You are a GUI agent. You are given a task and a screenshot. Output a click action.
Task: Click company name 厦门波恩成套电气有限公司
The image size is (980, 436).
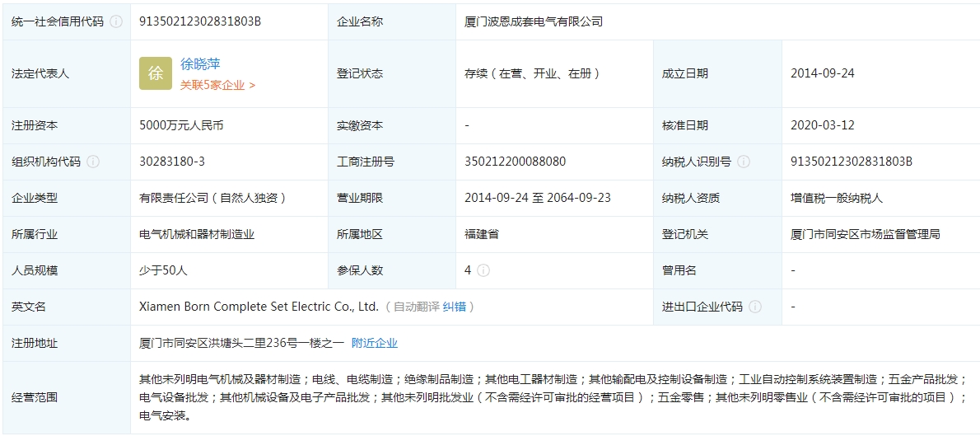tap(534, 21)
